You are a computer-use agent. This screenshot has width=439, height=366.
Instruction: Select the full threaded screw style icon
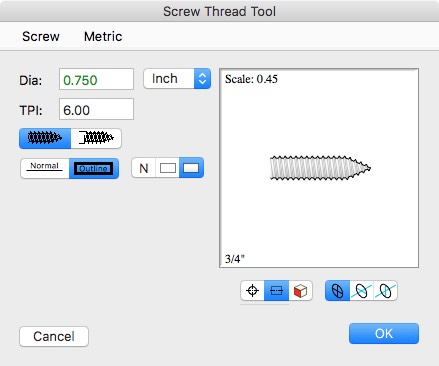click(x=45, y=138)
